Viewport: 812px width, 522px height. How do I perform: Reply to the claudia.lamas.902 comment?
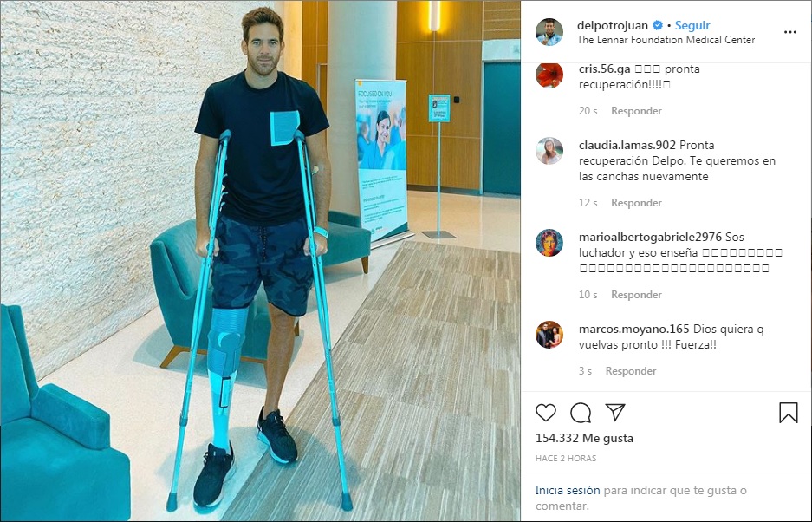636,203
